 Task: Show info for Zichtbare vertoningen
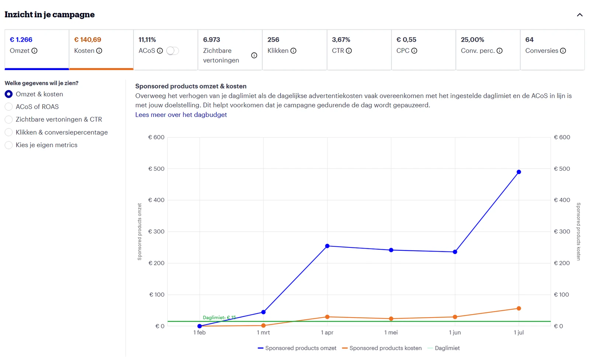tap(254, 55)
